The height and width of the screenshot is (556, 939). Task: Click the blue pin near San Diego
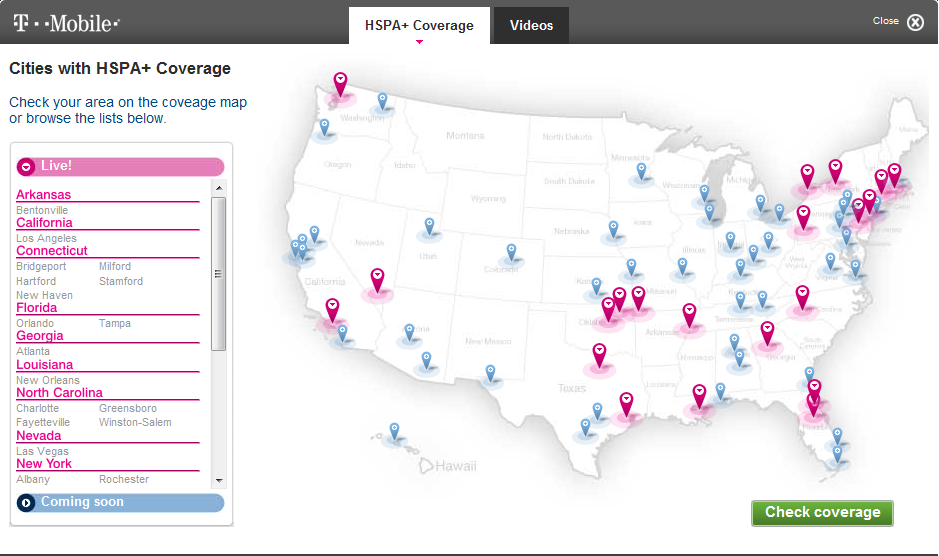(x=342, y=334)
